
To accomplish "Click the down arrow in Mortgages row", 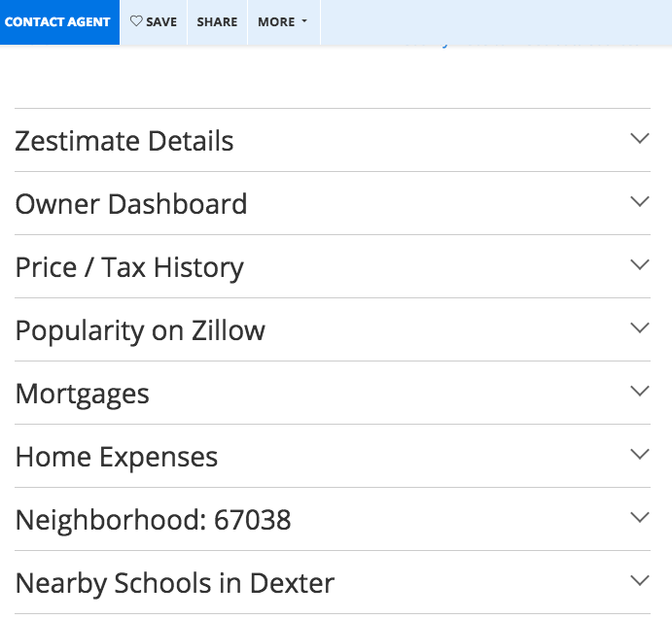I will (639, 392).
